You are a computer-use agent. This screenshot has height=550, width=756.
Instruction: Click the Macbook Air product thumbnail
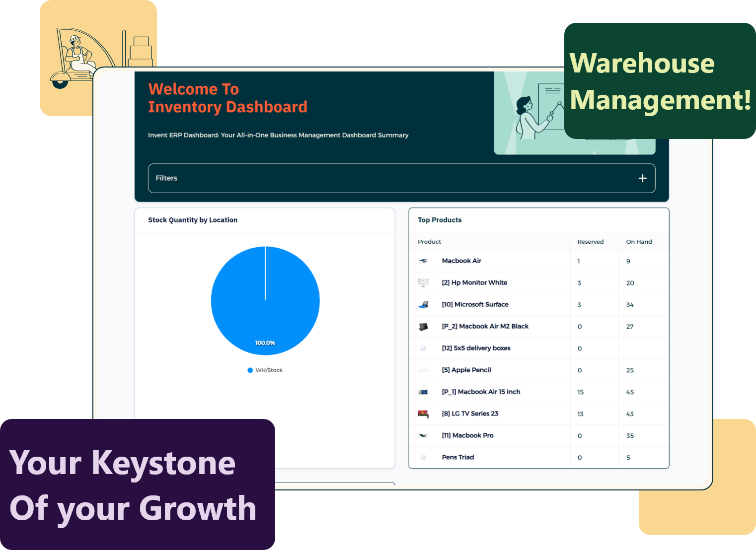pos(423,261)
